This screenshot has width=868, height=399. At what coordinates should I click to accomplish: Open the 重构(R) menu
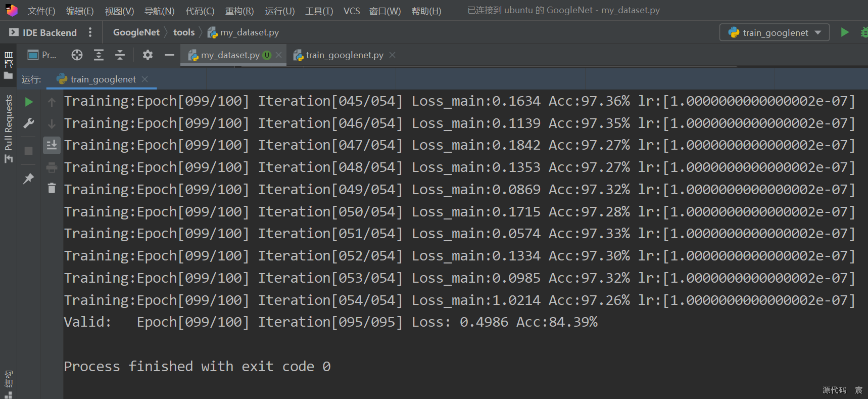[239, 11]
